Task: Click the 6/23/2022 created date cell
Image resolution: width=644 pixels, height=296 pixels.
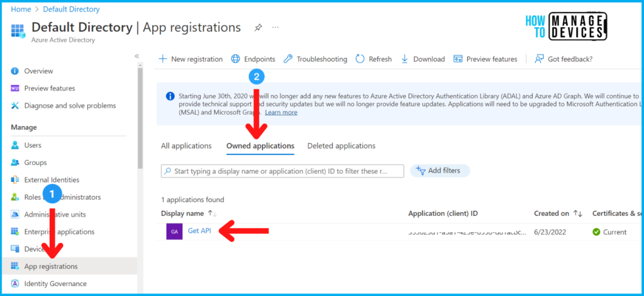Action: 550,232
